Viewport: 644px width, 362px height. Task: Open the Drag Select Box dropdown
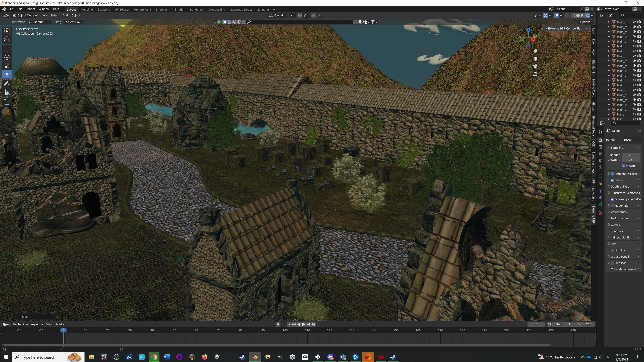pos(74,22)
